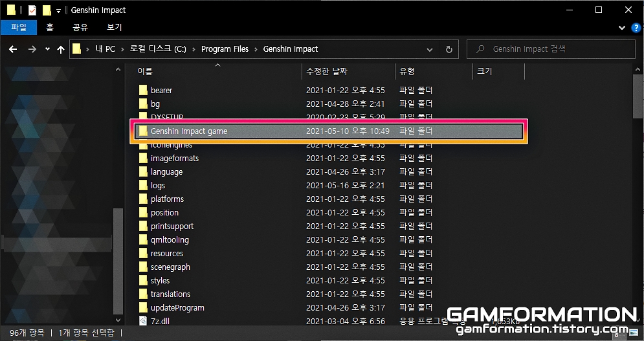Select the scenegraph folder icon

(143, 267)
